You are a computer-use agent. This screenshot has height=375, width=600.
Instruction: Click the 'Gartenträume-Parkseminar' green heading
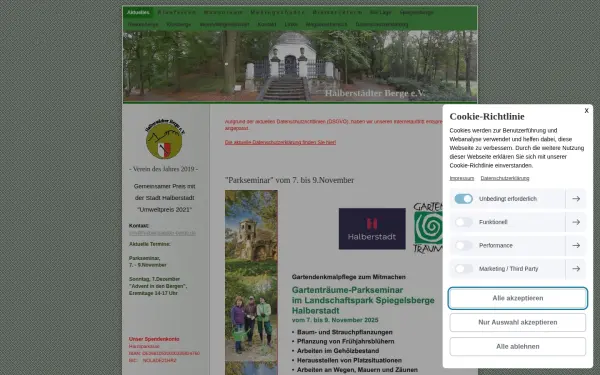pos(347,290)
